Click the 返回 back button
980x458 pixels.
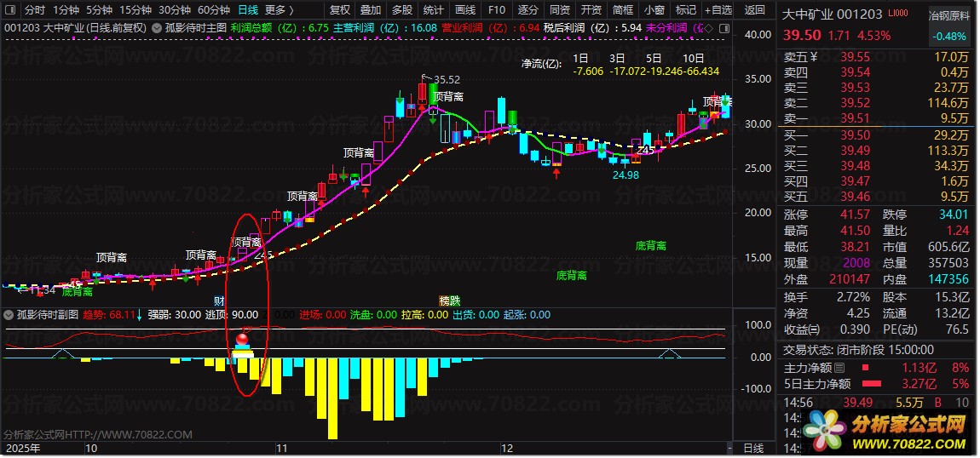pos(755,10)
